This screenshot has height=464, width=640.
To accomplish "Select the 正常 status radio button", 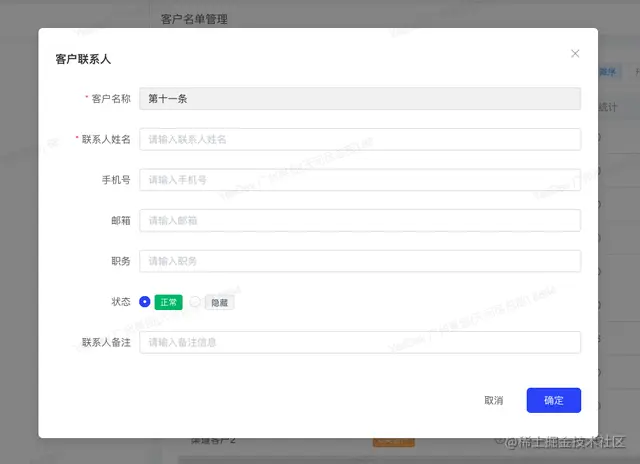I will click(144, 302).
